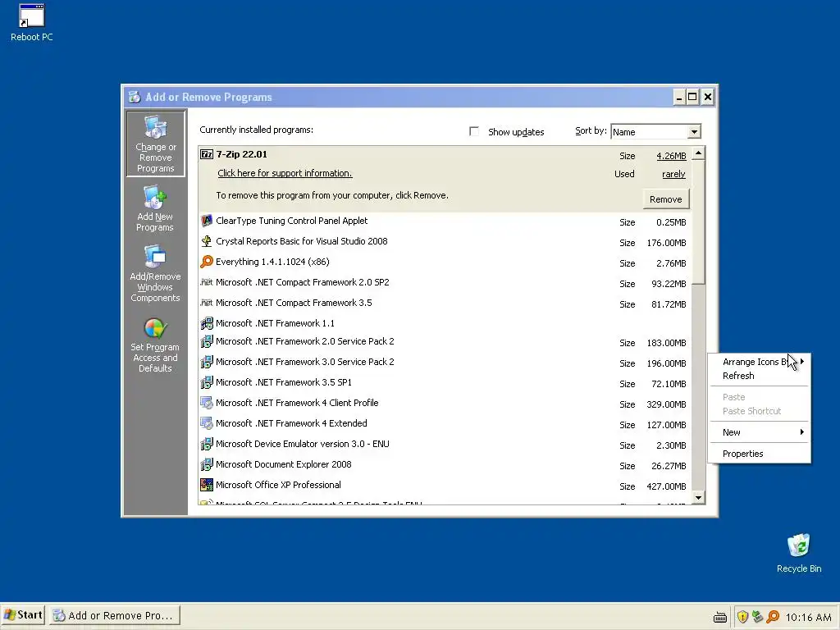Click the 4.26MB size link
The width and height of the screenshot is (840, 630).
[x=671, y=156]
